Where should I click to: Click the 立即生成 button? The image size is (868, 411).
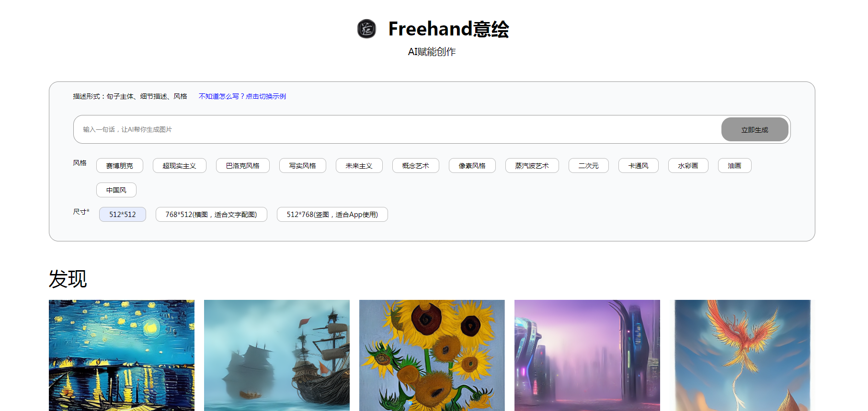click(x=754, y=129)
